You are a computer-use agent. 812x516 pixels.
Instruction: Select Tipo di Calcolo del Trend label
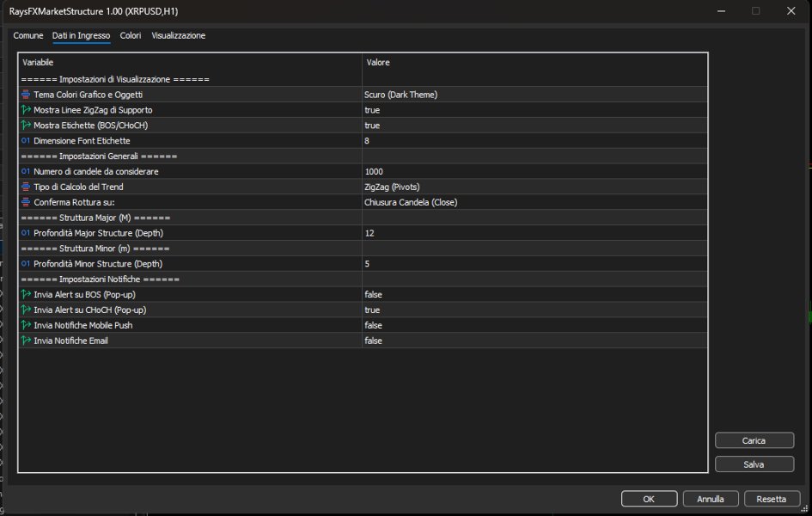pos(78,187)
